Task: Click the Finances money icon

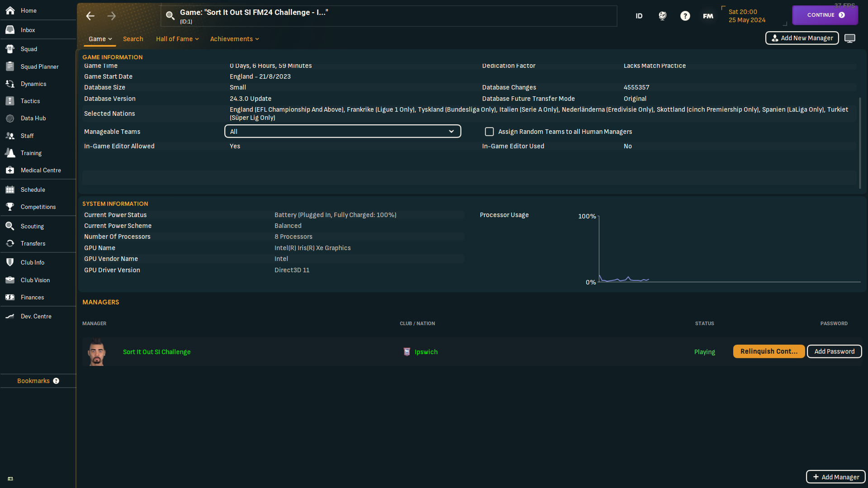Action: click(10, 297)
